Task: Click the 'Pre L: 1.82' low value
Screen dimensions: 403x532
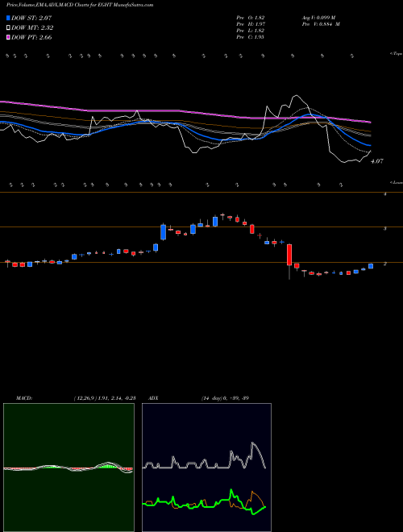Action: pos(251,31)
